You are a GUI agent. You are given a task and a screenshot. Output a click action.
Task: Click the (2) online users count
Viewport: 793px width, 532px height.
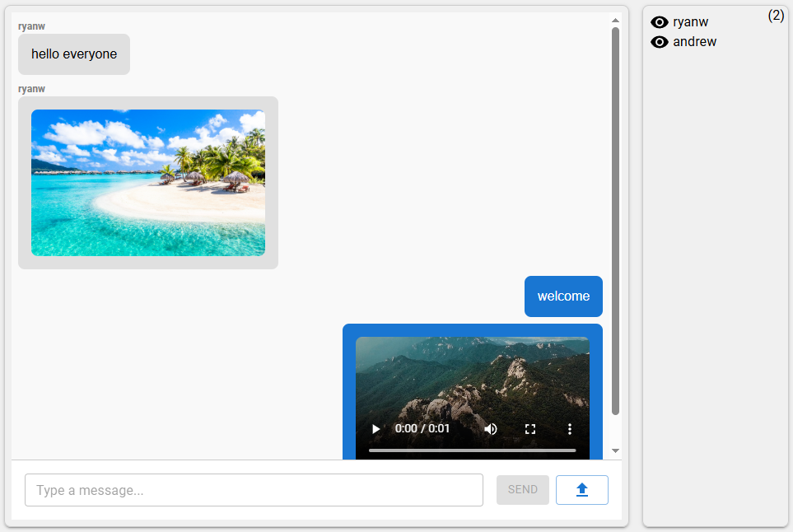coord(776,16)
